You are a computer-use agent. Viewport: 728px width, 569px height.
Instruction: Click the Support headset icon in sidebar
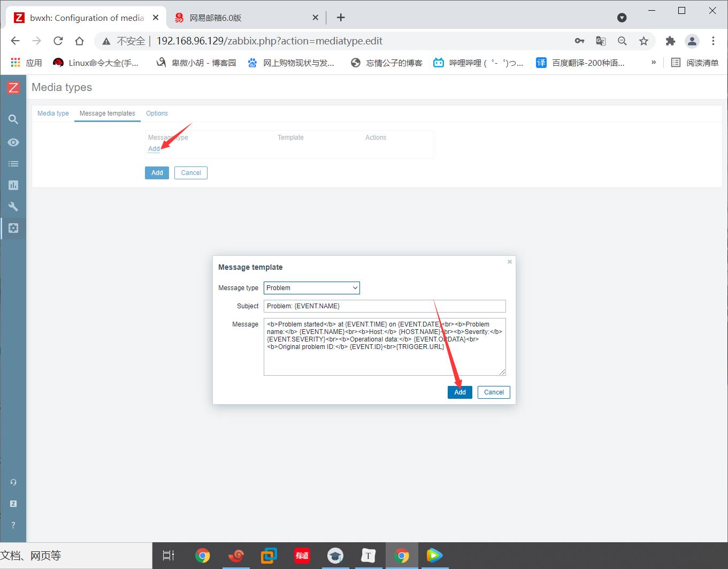point(13,482)
